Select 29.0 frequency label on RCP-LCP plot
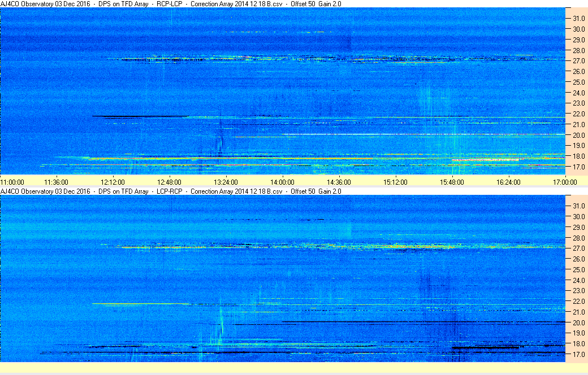Viewport: 588px width, 375px height. click(578, 40)
